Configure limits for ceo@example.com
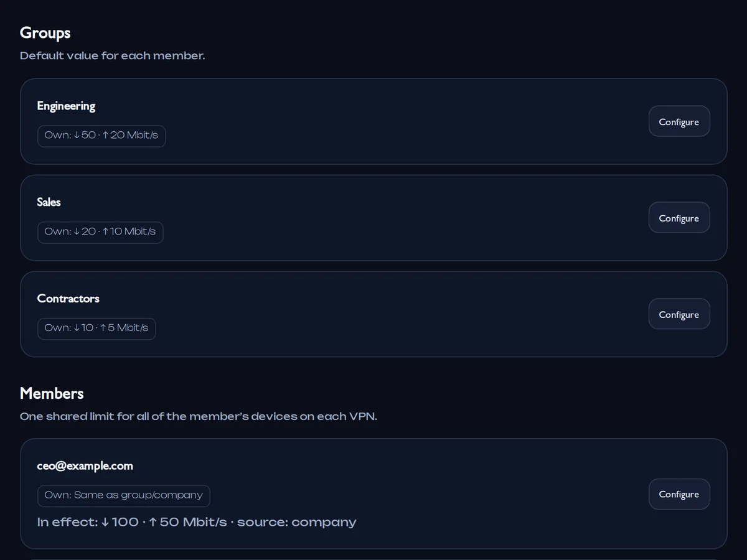 [679, 494]
